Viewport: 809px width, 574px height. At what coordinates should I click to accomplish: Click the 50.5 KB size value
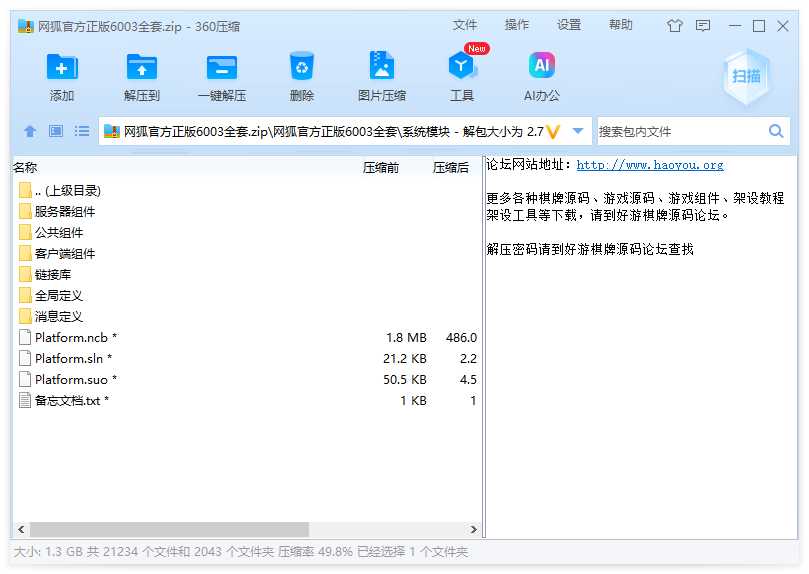[x=404, y=380]
